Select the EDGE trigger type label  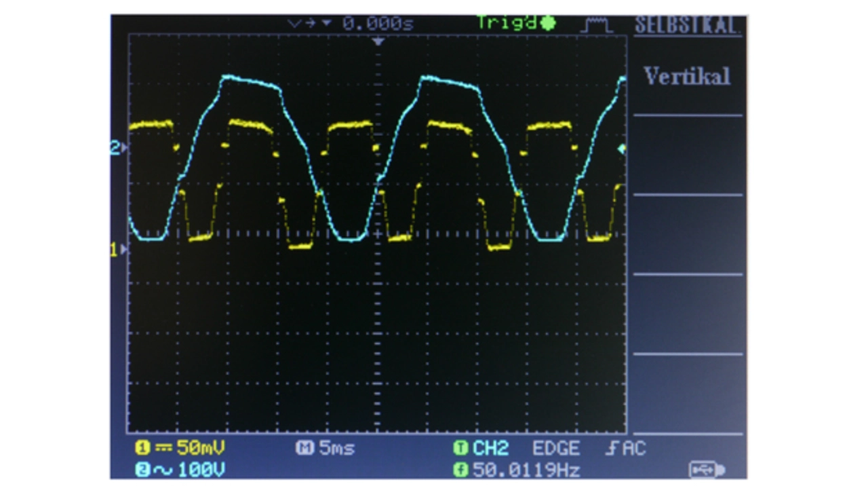click(x=555, y=448)
